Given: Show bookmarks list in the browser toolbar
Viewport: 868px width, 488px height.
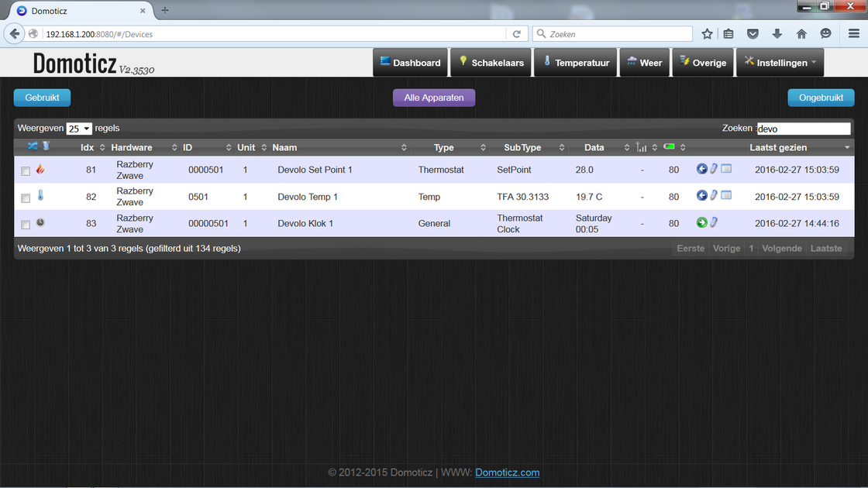Looking at the screenshot, I should point(728,34).
